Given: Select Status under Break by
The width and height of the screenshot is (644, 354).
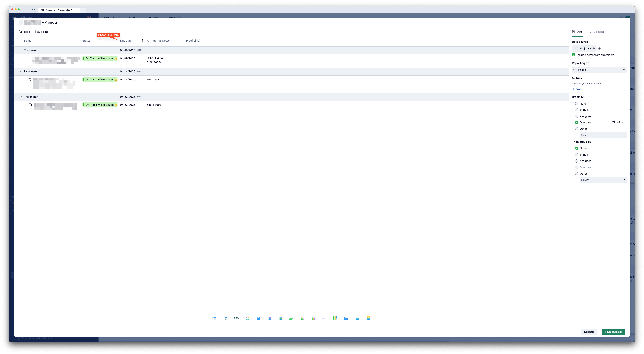Looking at the screenshot, I should point(576,110).
